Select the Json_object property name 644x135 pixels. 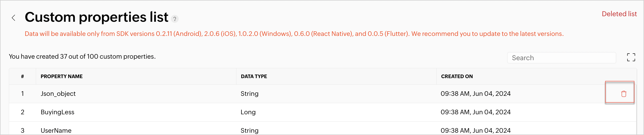click(x=58, y=94)
